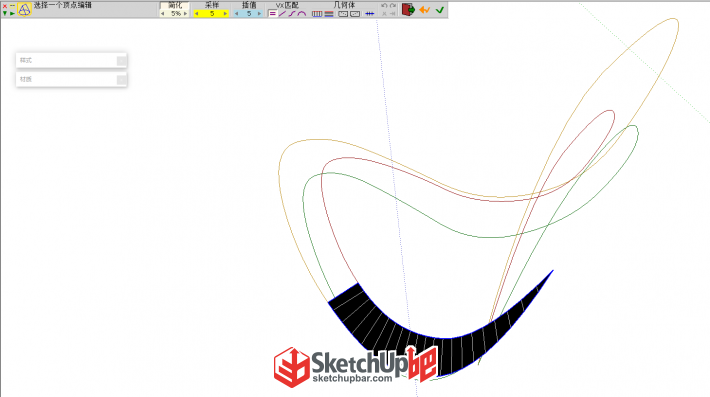This screenshot has height=397, width=710.
Task: Collapse toolbar with green down triangle
Action: pyautogui.click(x=5, y=14)
